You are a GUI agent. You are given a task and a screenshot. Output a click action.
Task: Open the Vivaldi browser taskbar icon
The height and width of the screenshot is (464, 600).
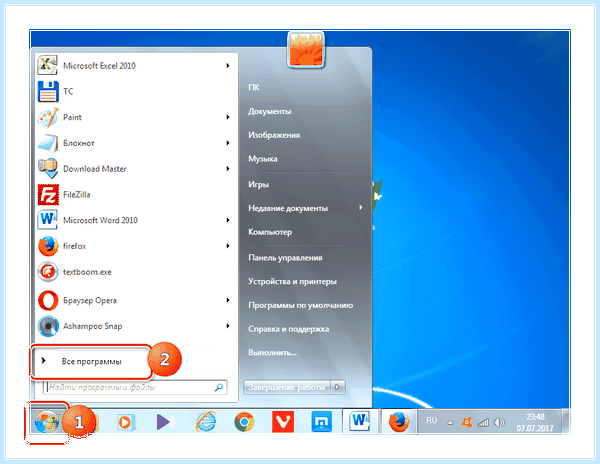(283, 422)
